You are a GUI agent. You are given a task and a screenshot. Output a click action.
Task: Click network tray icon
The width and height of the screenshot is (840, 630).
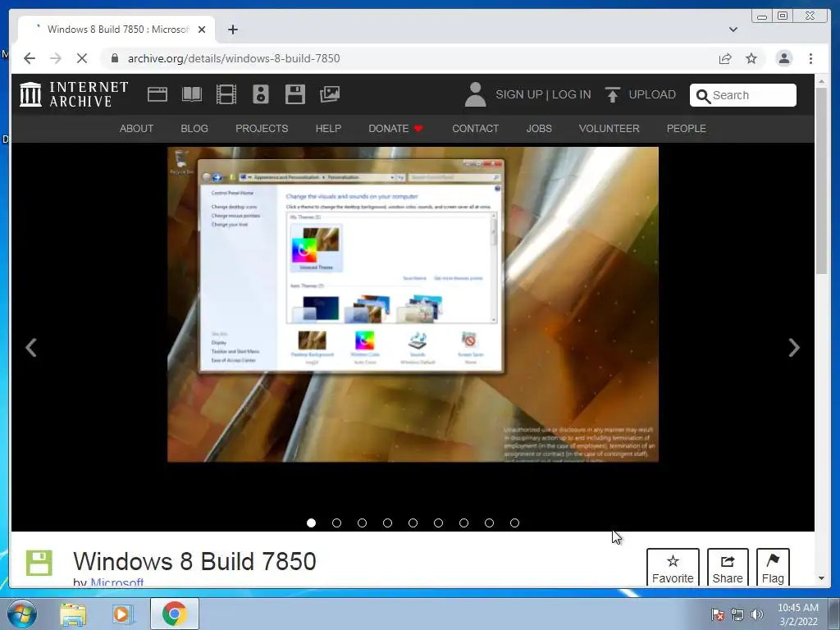click(x=737, y=614)
